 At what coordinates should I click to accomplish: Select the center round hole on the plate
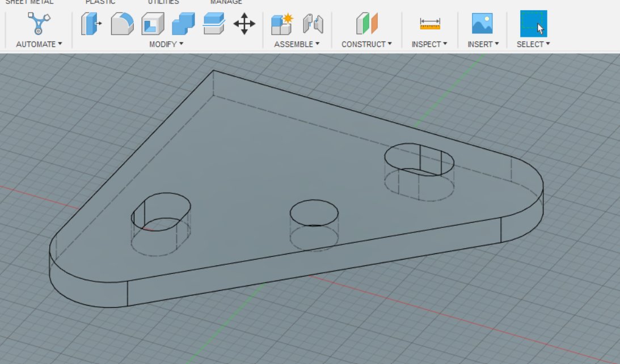point(314,213)
